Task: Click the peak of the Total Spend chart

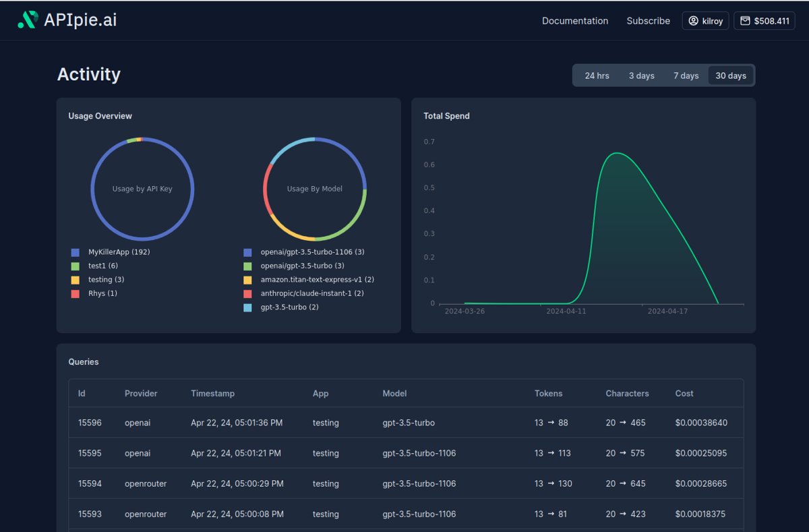Action: click(617, 153)
